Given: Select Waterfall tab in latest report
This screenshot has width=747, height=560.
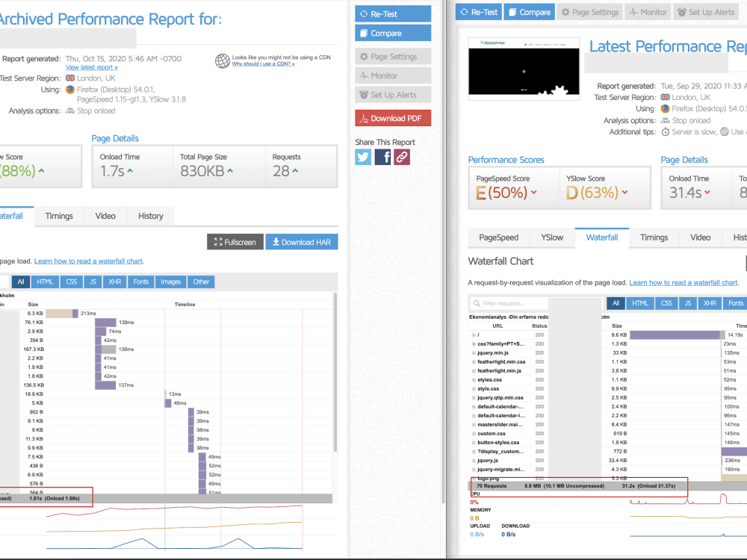Looking at the screenshot, I should (x=601, y=237).
